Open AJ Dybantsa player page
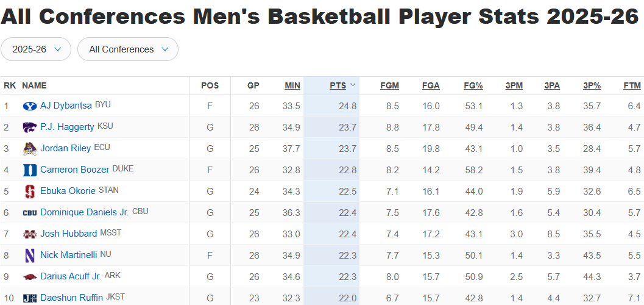Viewport: 644px width, 305px height. [x=66, y=106]
